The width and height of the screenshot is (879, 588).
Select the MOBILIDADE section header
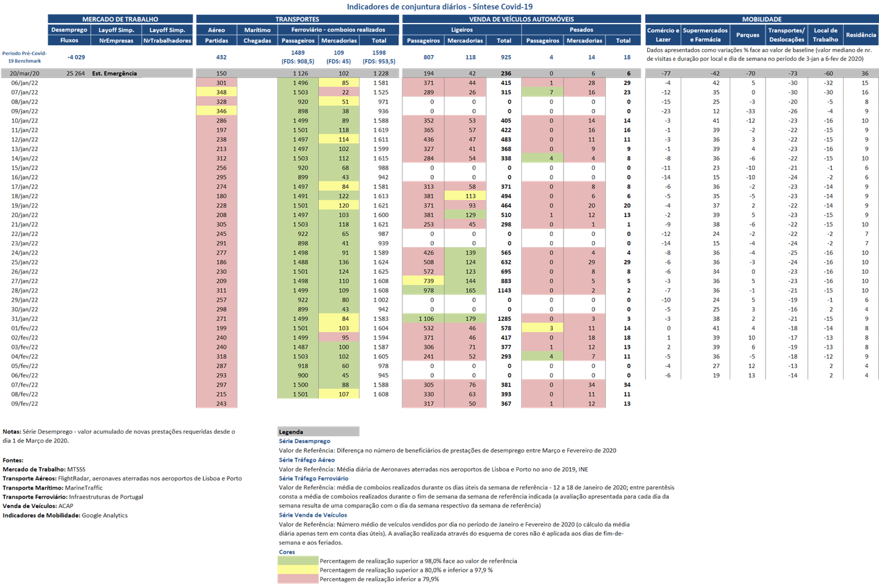point(762,19)
